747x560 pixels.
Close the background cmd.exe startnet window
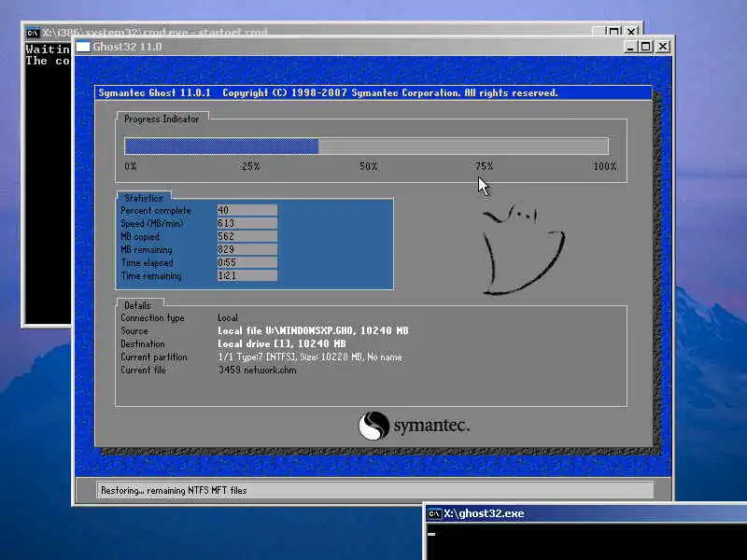point(632,32)
